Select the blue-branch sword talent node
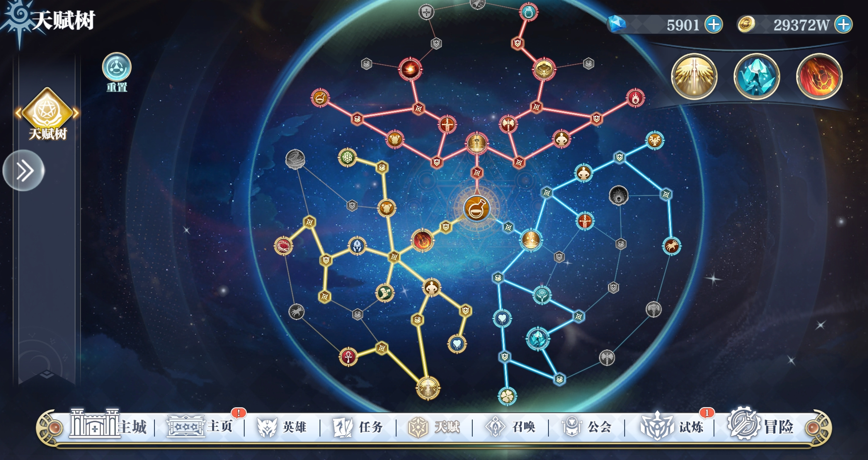This screenshot has height=460, width=868. click(585, 221)
